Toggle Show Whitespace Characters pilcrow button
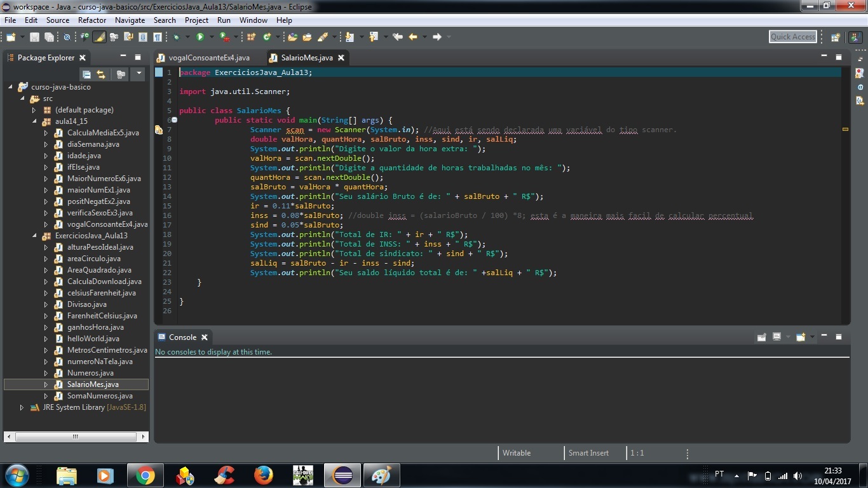Viewport: 868px width, 488px height. point(157,37)
